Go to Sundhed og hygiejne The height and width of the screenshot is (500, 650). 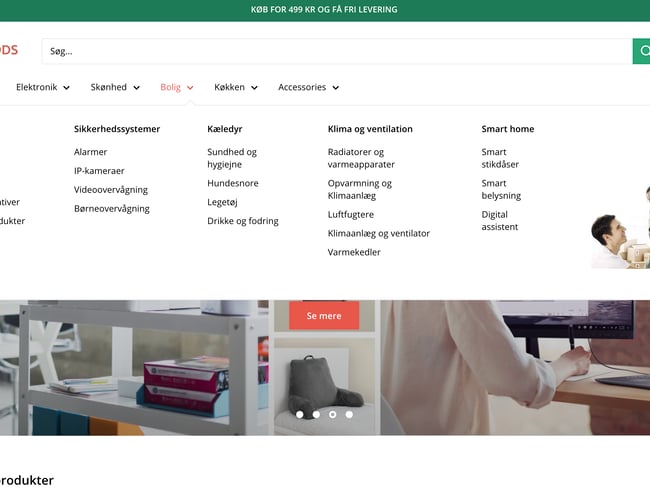point(232,158)
